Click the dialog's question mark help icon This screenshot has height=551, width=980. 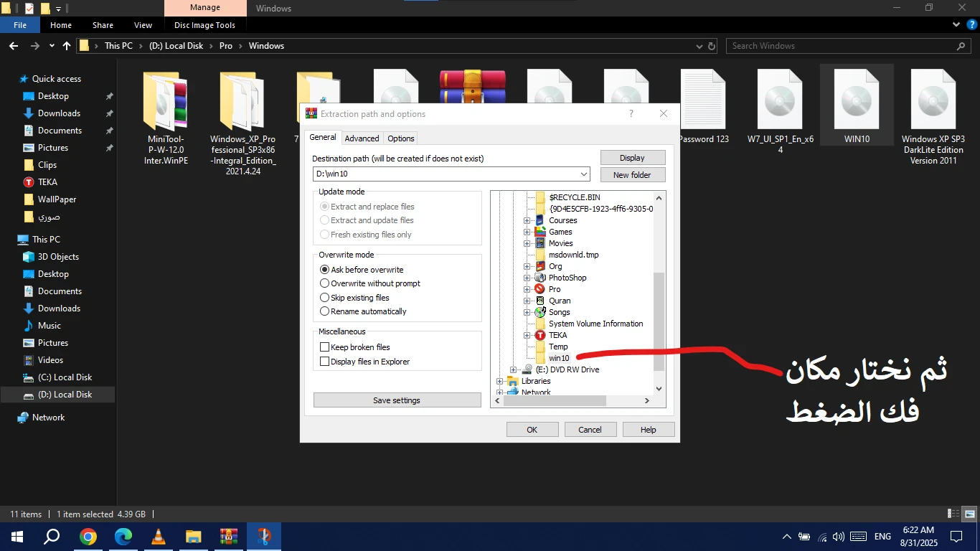(x=631, y=113)
